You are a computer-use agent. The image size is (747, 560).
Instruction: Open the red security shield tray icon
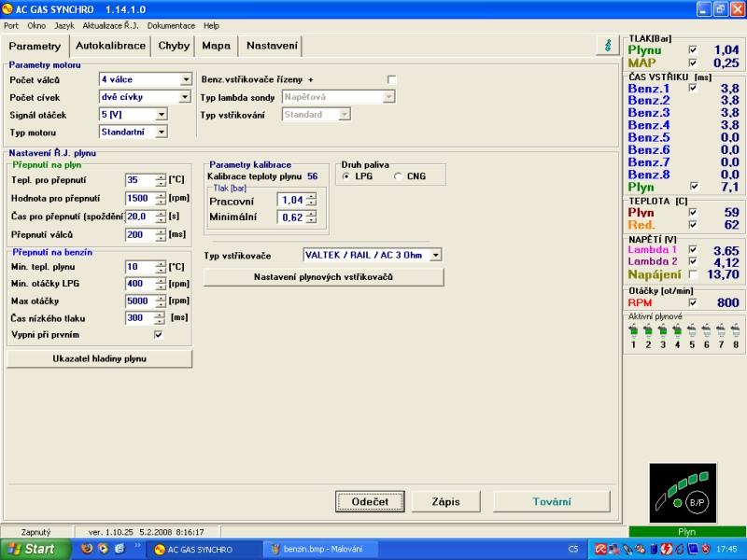point(706,549)
